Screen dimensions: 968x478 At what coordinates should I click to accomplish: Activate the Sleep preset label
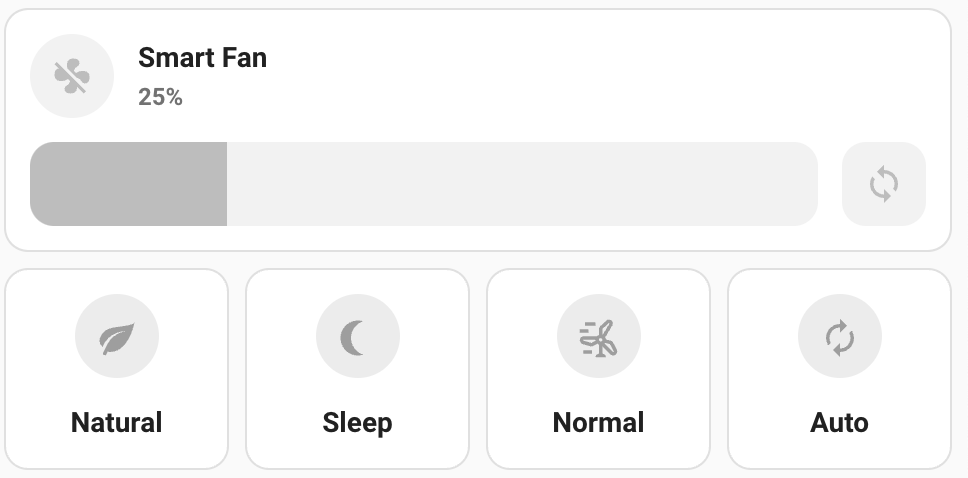[357, 424]
